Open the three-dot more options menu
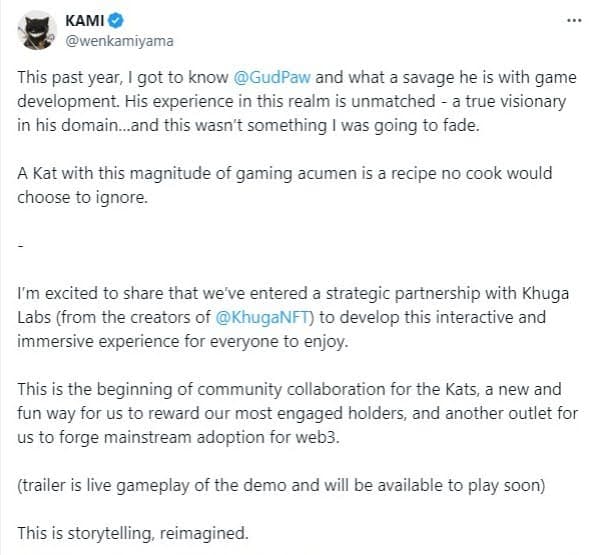589x555 pixels. [574, 21]
